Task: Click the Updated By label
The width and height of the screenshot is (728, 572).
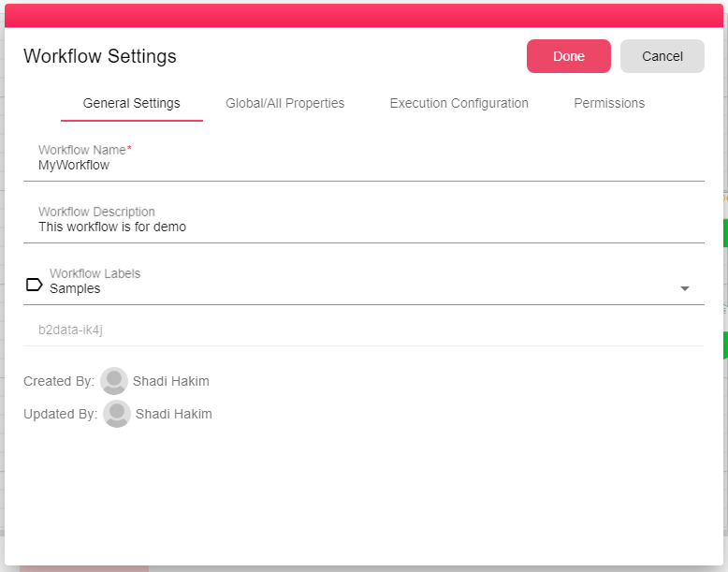Action: pyautogui.click(x=61, y=414)
